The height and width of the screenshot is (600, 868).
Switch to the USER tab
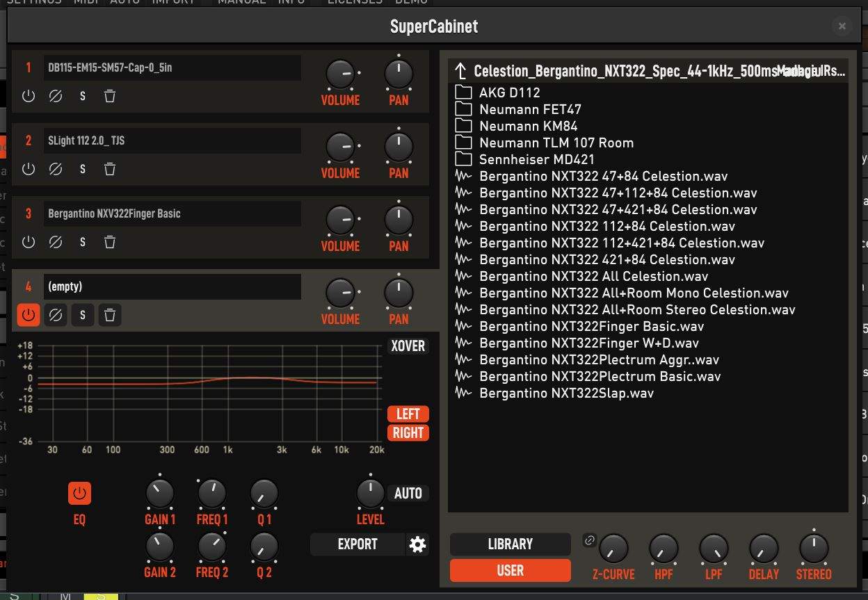coord(511,571)
